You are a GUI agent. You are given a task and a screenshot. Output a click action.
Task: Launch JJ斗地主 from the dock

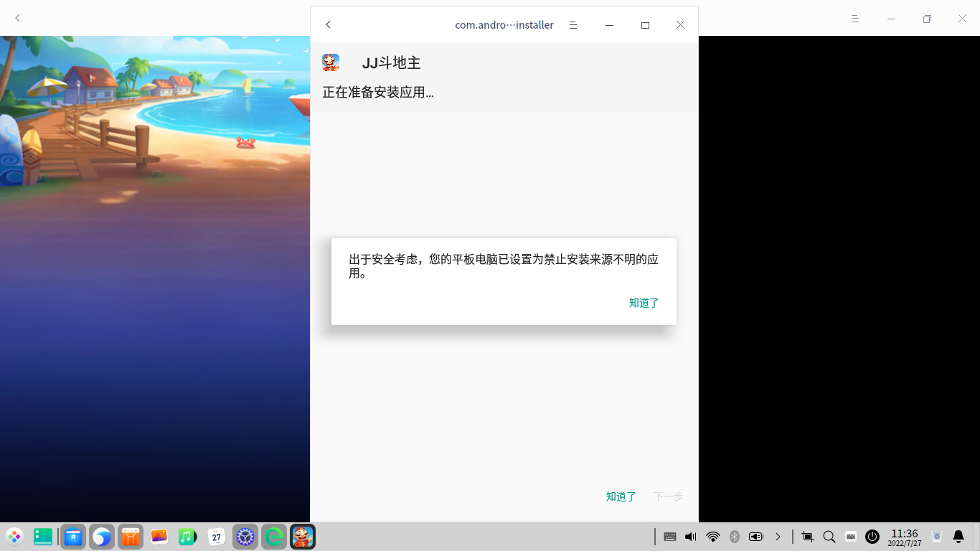coord(302,536)
